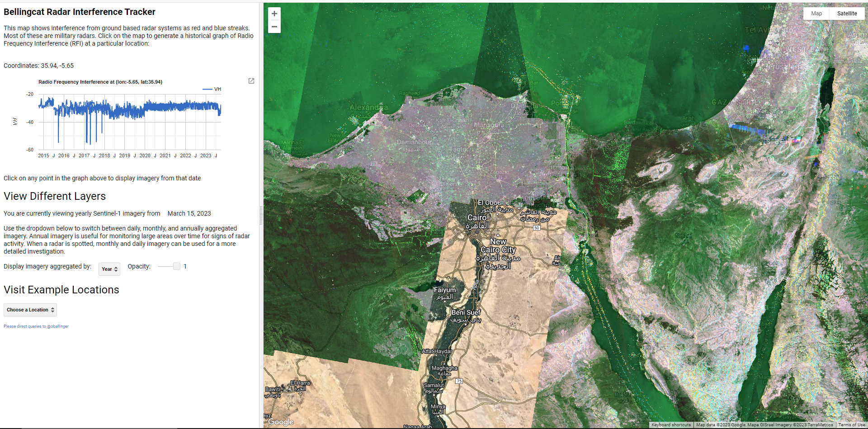Adjust the Opacity slider handle
Viewport: 868px width, 429px height.
(177, 266)
